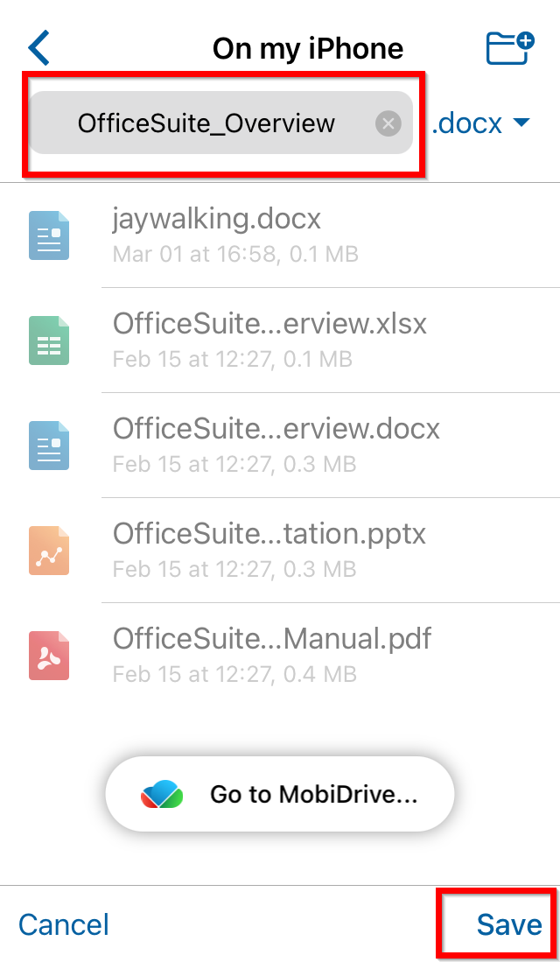Screen dimensions: 560x962
Task: Create a new folder with folder-plus icon
Action: [510, 48]
